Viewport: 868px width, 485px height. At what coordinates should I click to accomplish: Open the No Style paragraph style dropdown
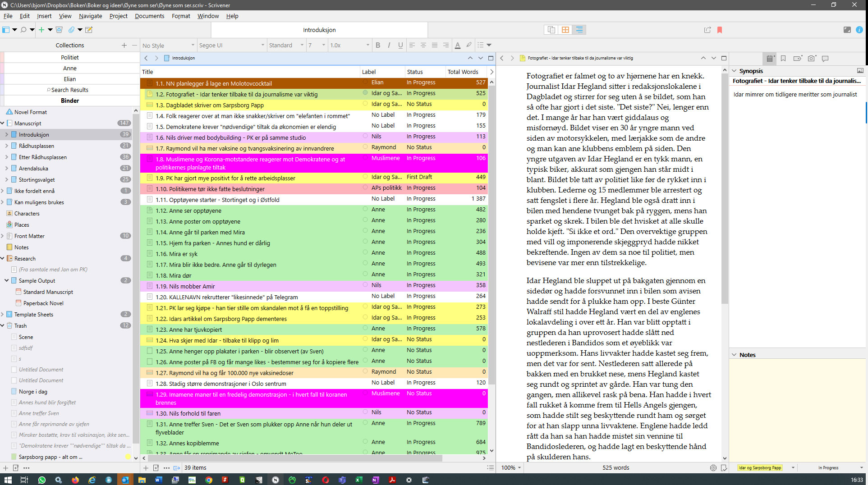pyautogui.click(x=168, y=45)
